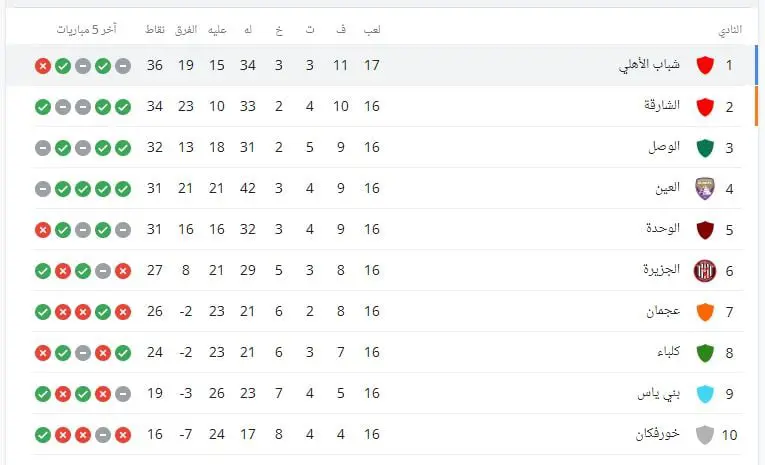Click the Khorfakkan grey shield logo
The width and height of the screenshot is (765, 465).
click(x=705, y=435)
